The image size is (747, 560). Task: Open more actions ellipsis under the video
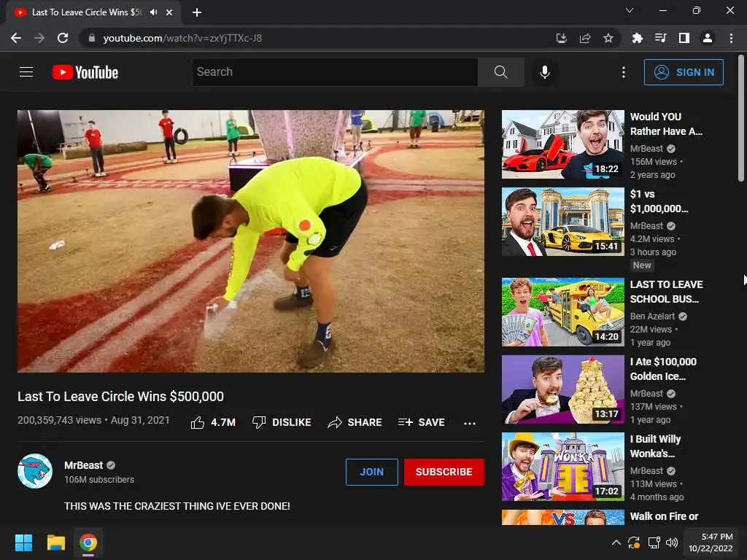pyautogui.click(x=470, y=423)
